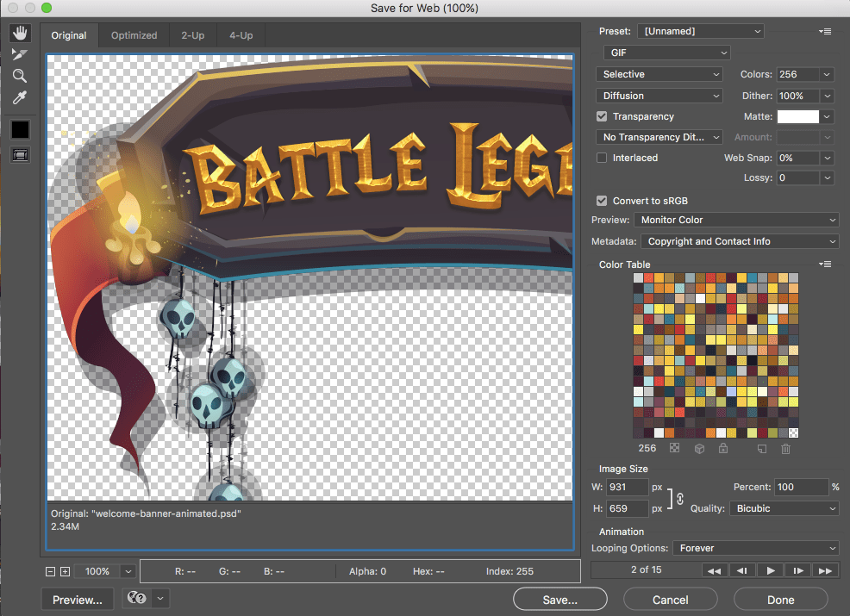Screen dimensions: 850x616
Task: Switch to the 4-Up tab
Action: tap(241, 35)
